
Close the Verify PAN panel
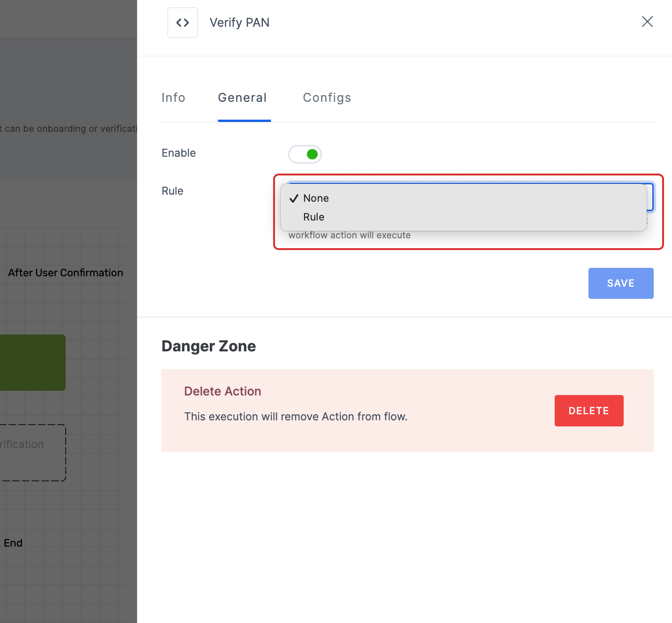(647, 22)
